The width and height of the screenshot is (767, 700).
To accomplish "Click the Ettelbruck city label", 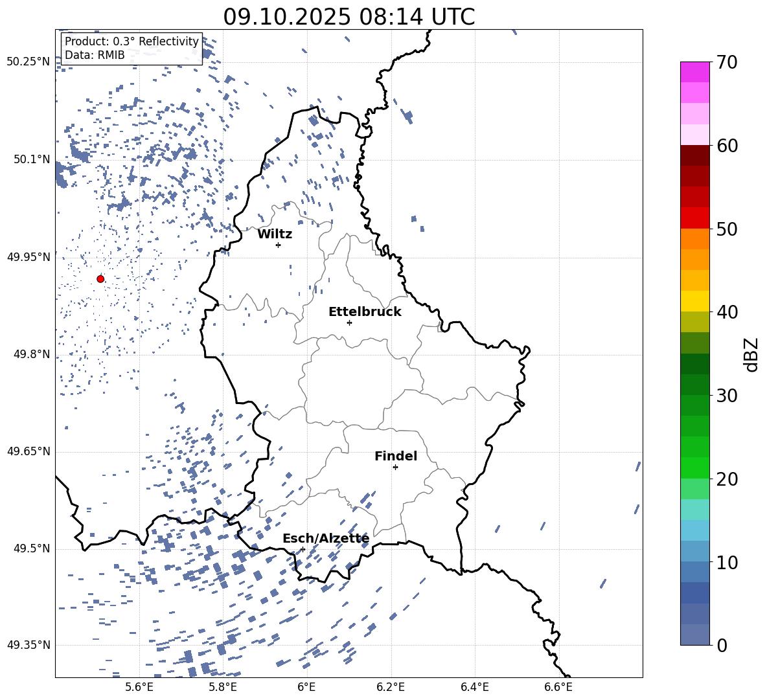I will coord(365,312).
